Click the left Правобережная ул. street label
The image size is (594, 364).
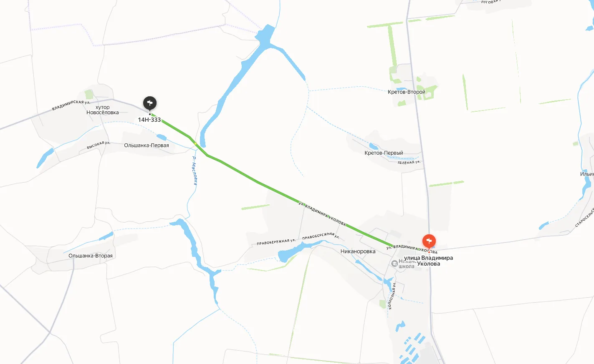point(276,242)
